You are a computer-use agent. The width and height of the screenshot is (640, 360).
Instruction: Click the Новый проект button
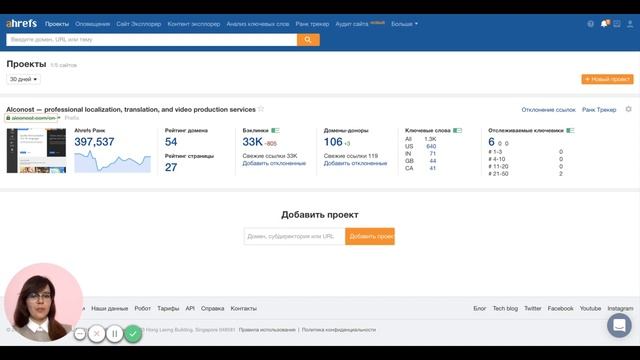click(x=607, y=79)
